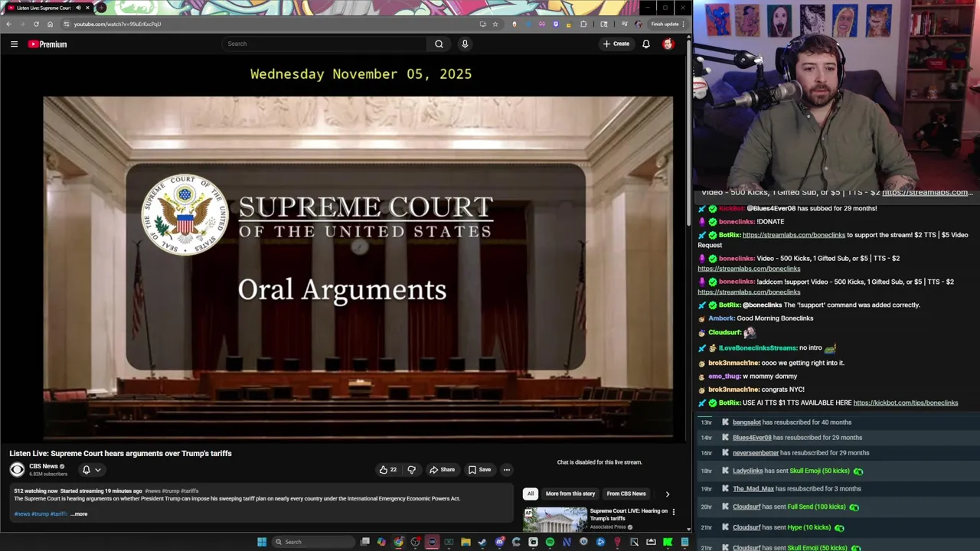Show more filter chips with right arrow
This screenshot has width=980, height=551.
(667, 494)
